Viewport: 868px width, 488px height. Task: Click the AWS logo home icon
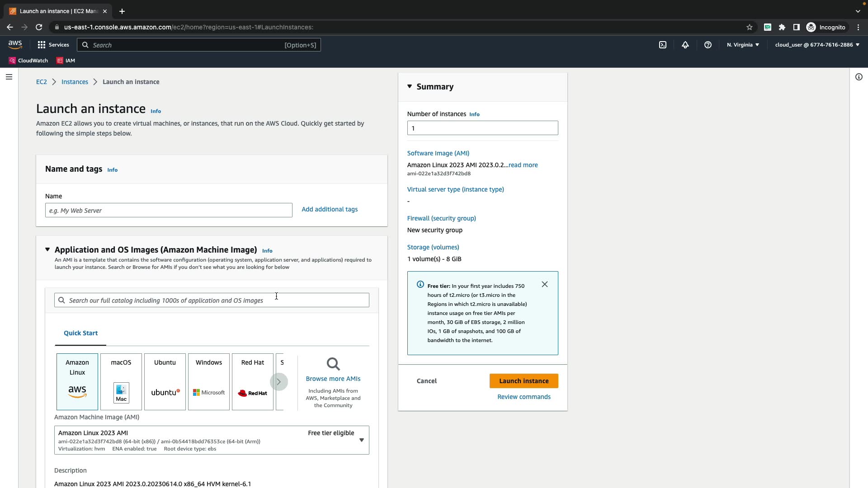pos(15,45)
